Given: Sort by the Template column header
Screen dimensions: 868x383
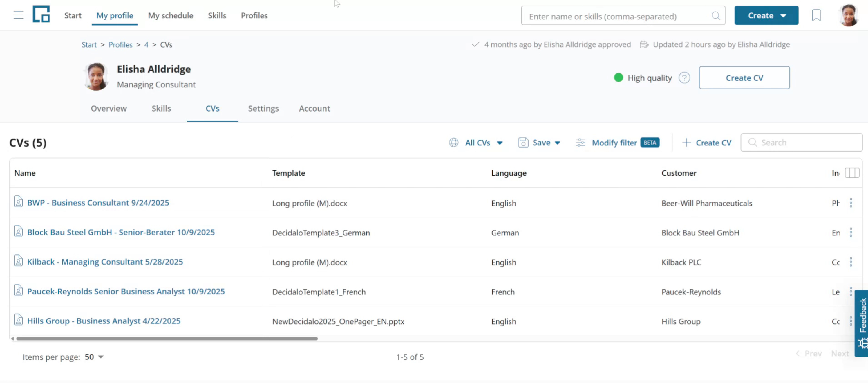Looking at the screenshot, I should point(288,173).
